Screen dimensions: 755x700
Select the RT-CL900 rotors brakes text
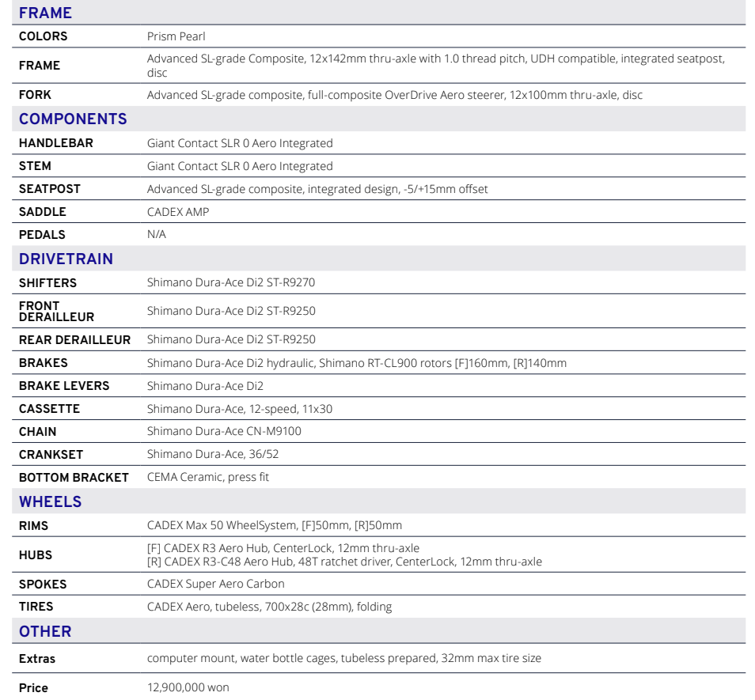click(x=357, y=363)
